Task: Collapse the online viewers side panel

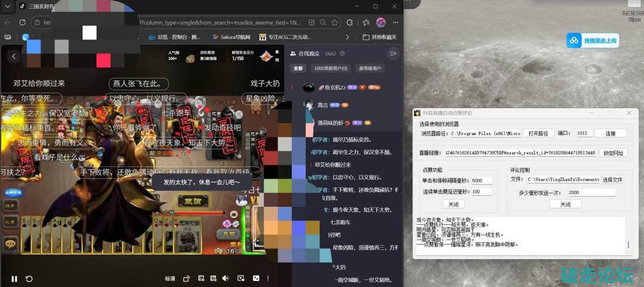Action: 393,53
